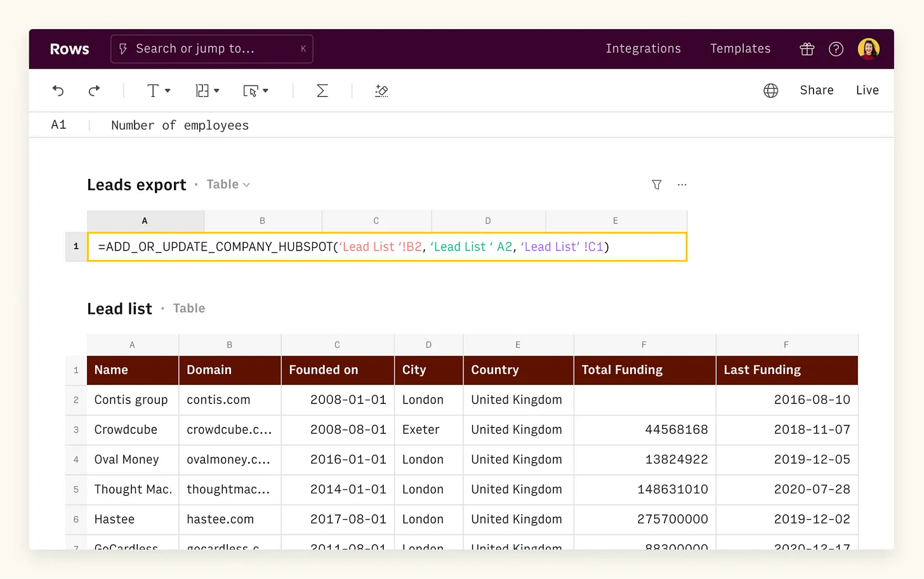Click the 2016-08-10 last funding cell
Image resolution: width=924 pixels, height=579 pixels.
787,400
